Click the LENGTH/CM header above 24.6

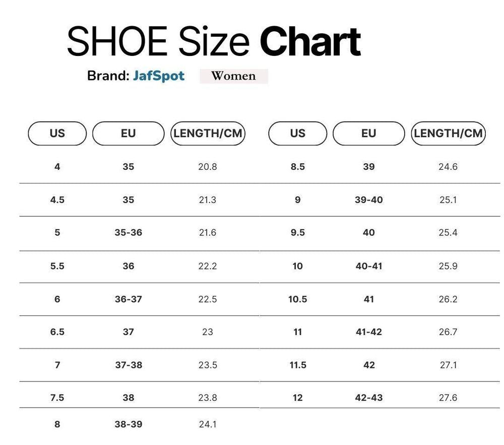click(448, 134)
